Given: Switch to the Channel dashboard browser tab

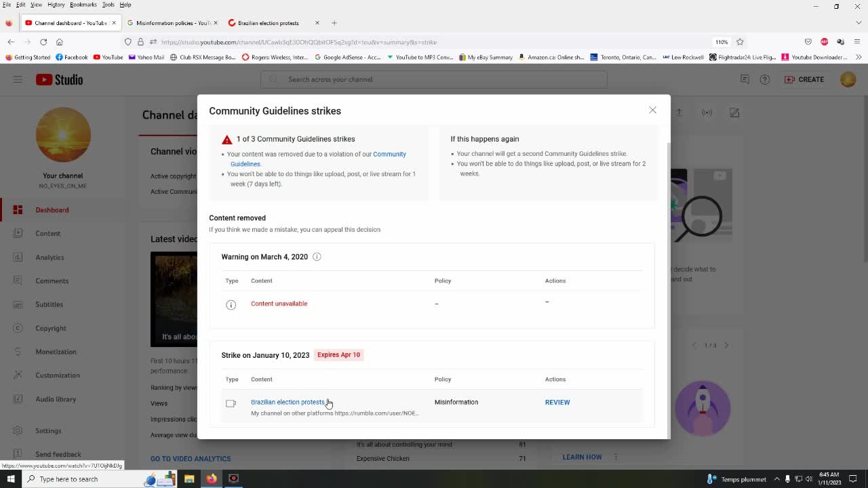Looking at the screenshot, I should pos(70,23).
